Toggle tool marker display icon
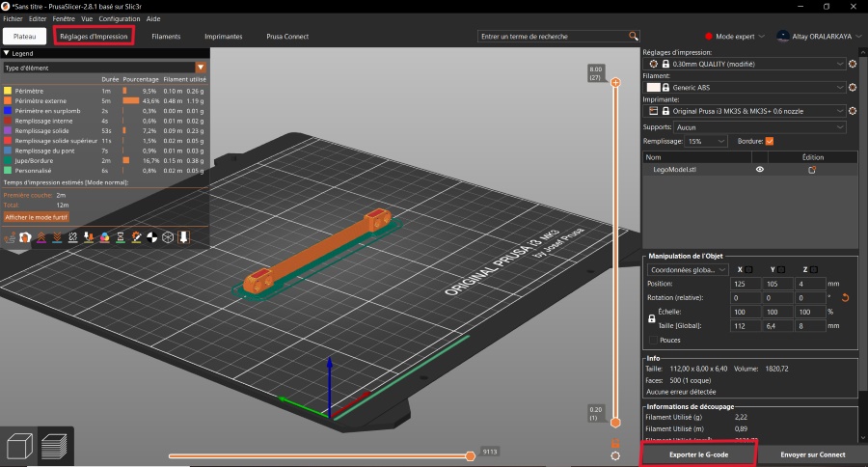 click(x=184, y=237)
